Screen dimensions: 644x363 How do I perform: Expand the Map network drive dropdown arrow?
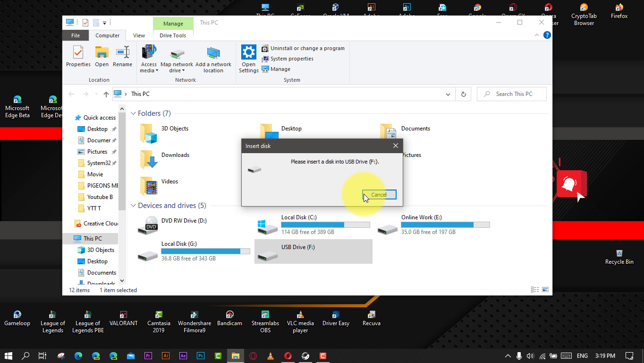[177, 70]
